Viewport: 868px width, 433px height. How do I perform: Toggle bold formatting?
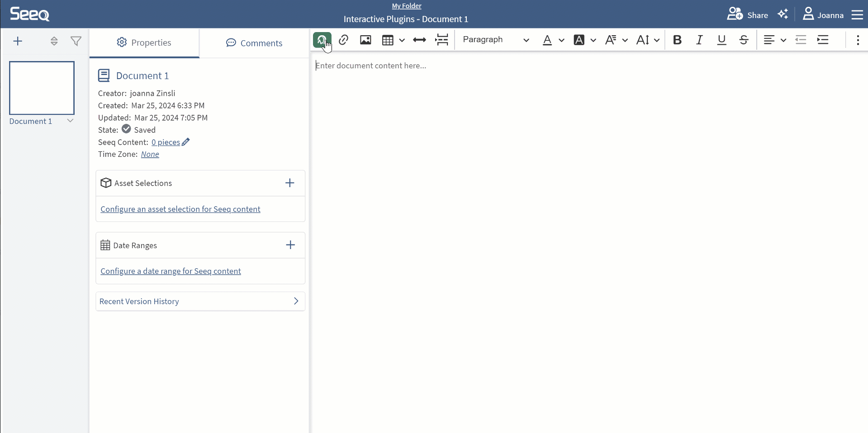click(x=677, y=40)
